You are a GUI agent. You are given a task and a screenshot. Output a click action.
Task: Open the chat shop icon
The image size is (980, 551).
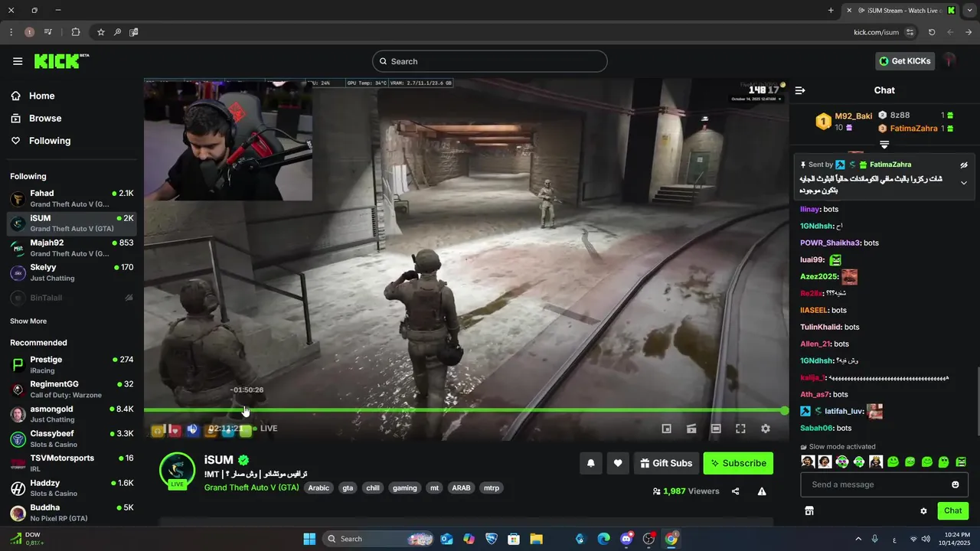[x=809, y=510]
